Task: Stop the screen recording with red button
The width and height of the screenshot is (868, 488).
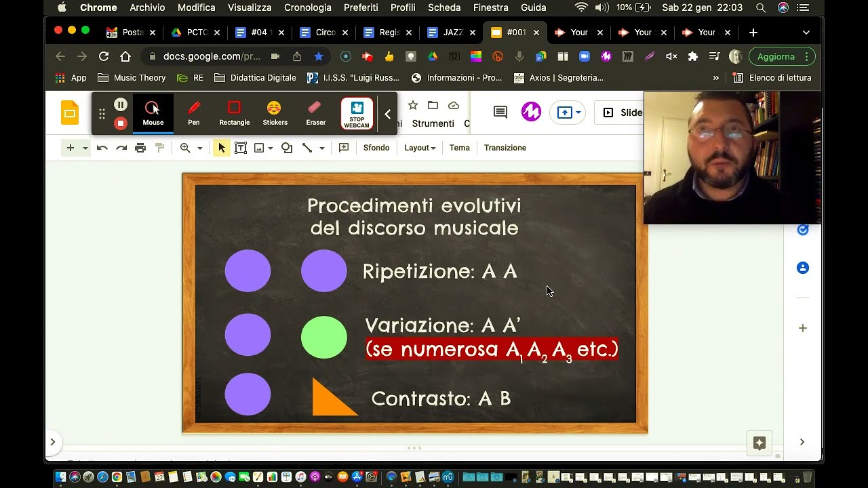Action: [120, 123]
